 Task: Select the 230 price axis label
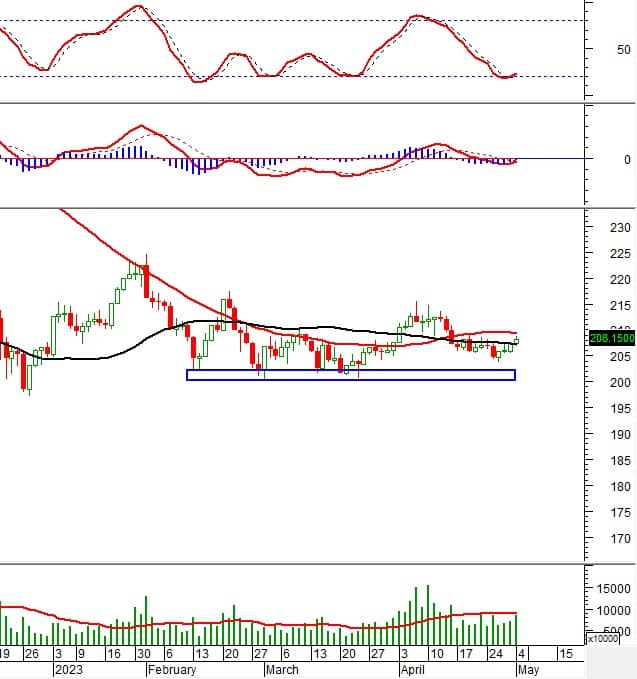pyautogui.click(x=620, y=227)
